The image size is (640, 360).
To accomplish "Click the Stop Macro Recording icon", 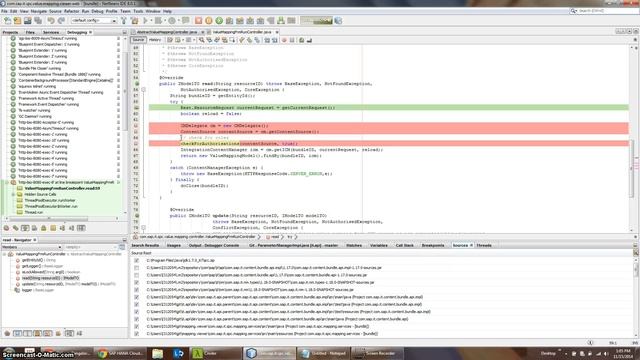I will 292,40.
